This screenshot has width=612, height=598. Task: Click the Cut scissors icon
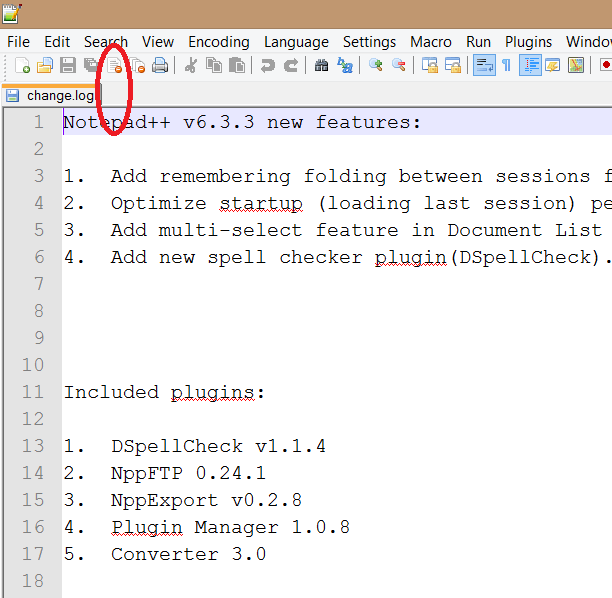190,65
